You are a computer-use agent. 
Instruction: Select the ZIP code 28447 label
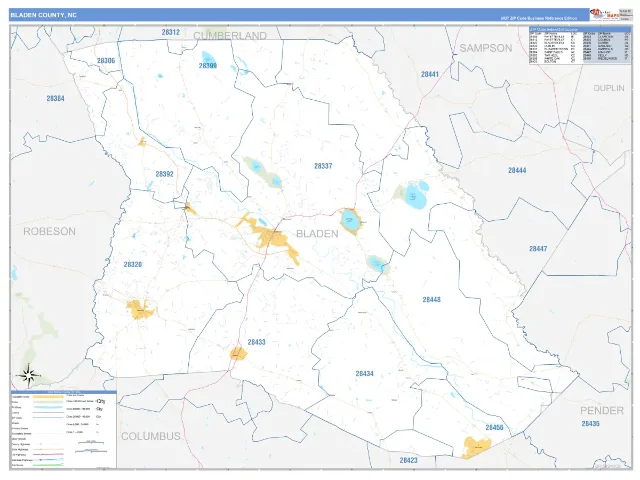pos(538,249)
